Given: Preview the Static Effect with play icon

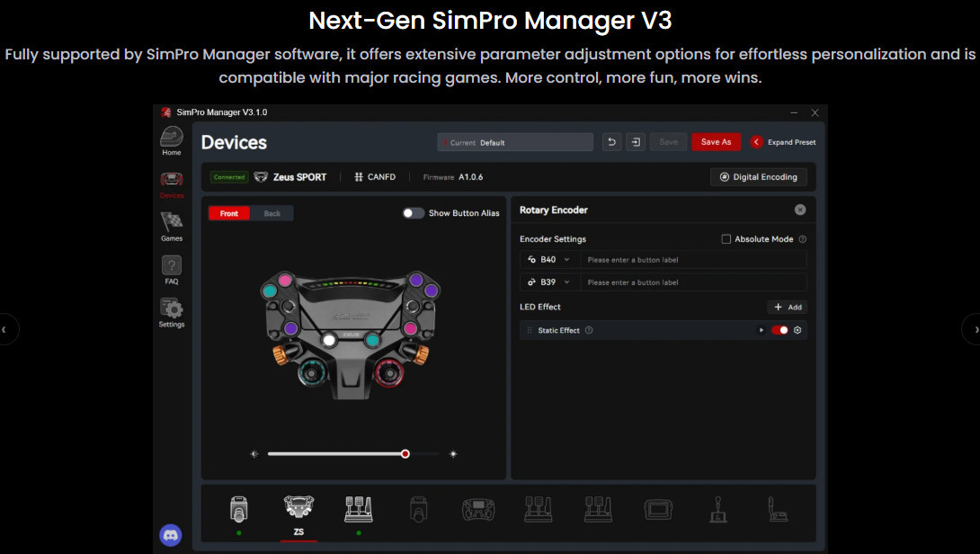Looking at the screenshot, I should point(762,330).
